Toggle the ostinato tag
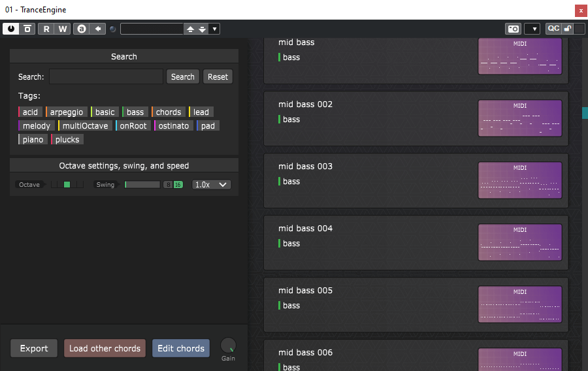Image resolution: width=588 pixels, height=371 pixels. pos(173,126)
